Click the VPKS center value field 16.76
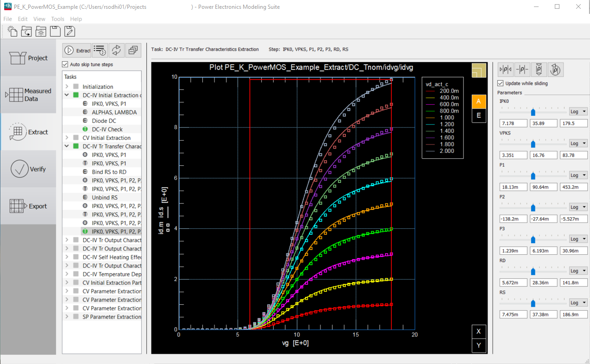Viewport: 590px width, 364px height. coord(544,155)
